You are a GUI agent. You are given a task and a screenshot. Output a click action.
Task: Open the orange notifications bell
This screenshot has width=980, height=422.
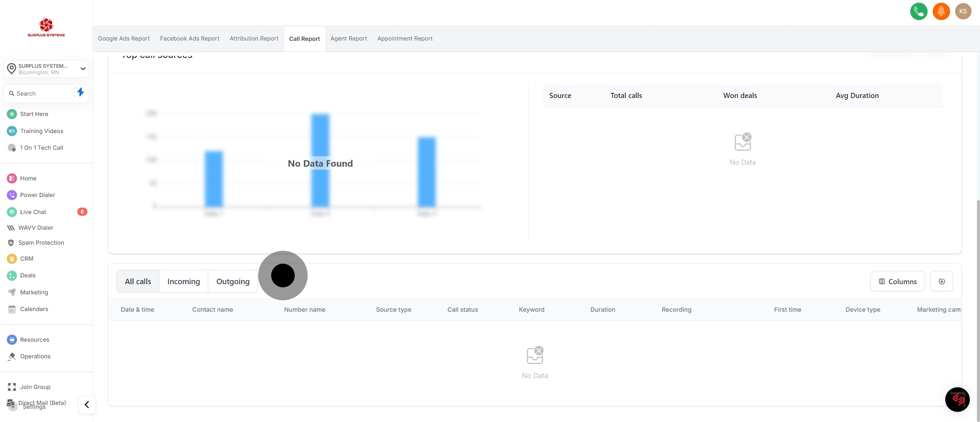941,12
